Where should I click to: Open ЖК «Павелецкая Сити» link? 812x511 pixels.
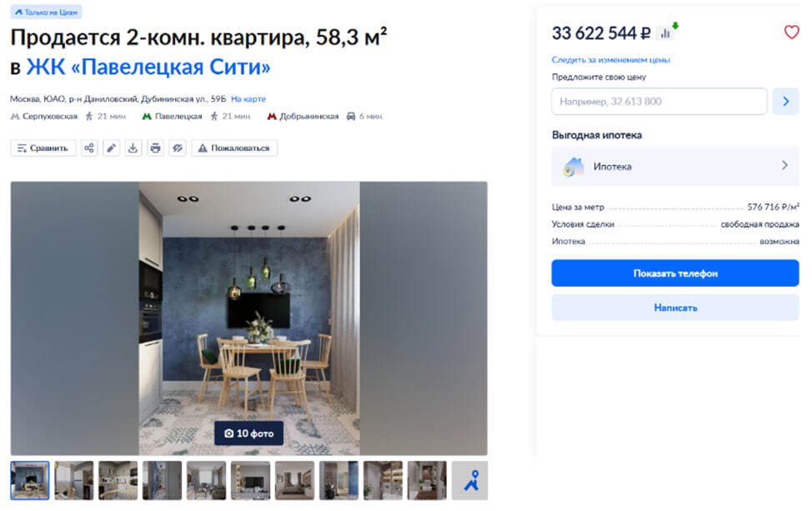(148, 67)
